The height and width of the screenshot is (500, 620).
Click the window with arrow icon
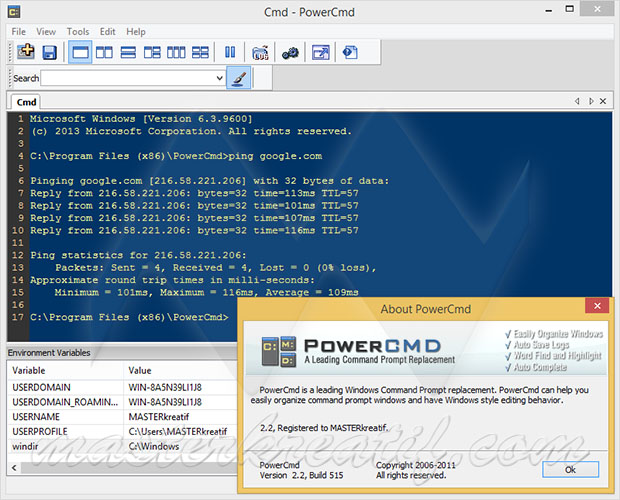320,52
